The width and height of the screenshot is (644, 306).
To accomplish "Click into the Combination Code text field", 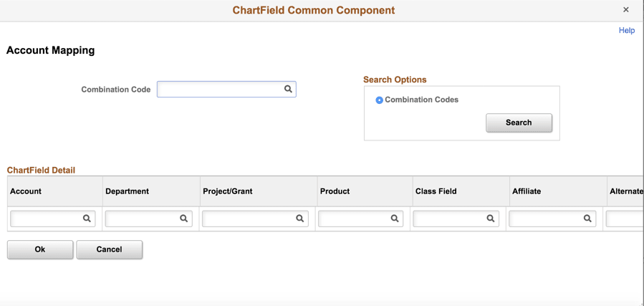I will 219,89.
